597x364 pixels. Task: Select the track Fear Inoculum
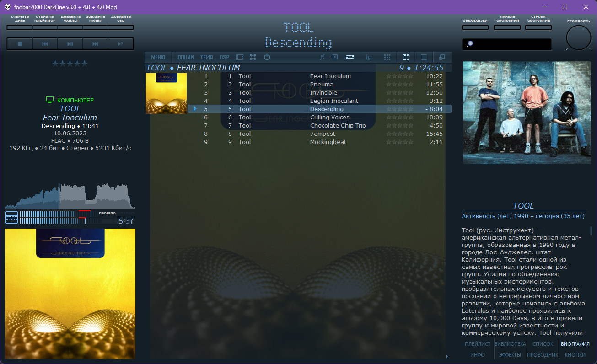[x=320, y=76]
